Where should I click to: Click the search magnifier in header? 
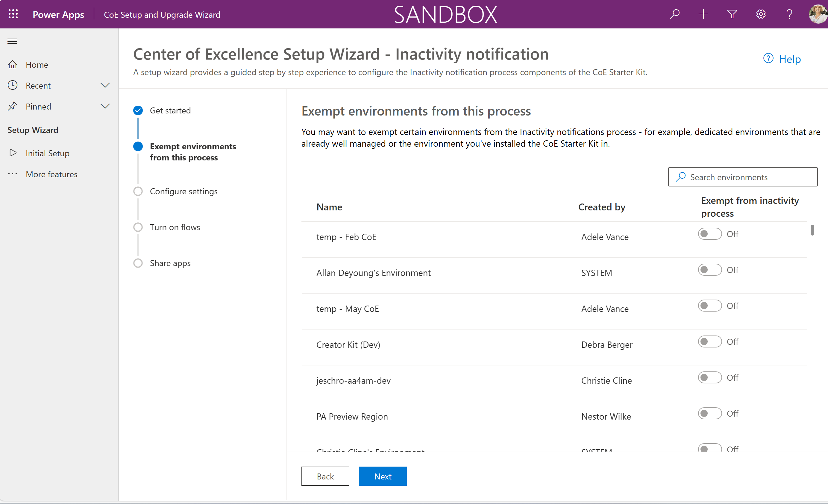[x=674, y=14]
